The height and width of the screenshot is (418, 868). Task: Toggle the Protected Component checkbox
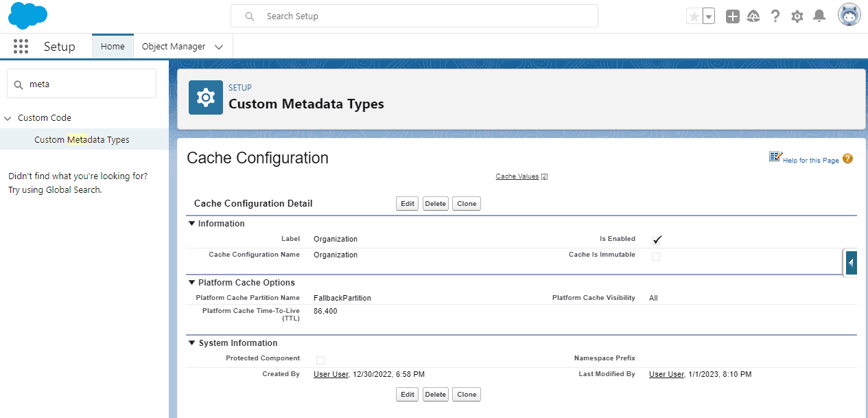[320, 360]
